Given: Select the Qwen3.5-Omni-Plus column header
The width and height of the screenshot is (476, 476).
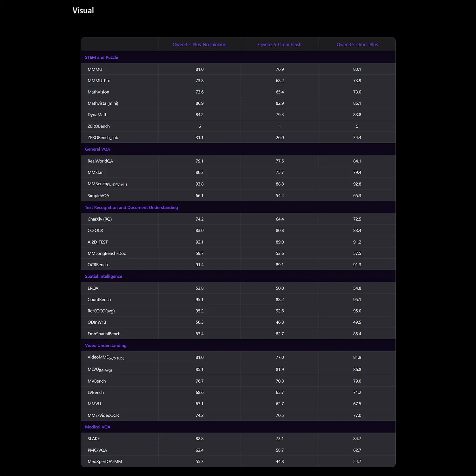Looking at the screenshot, I should tap(357, 44).
